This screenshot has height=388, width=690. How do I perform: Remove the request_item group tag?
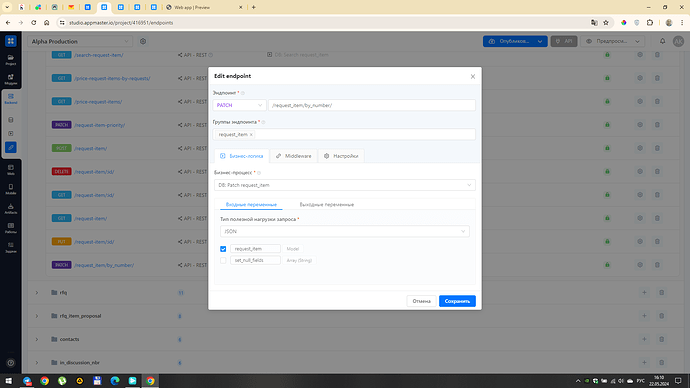pos(251,135)
